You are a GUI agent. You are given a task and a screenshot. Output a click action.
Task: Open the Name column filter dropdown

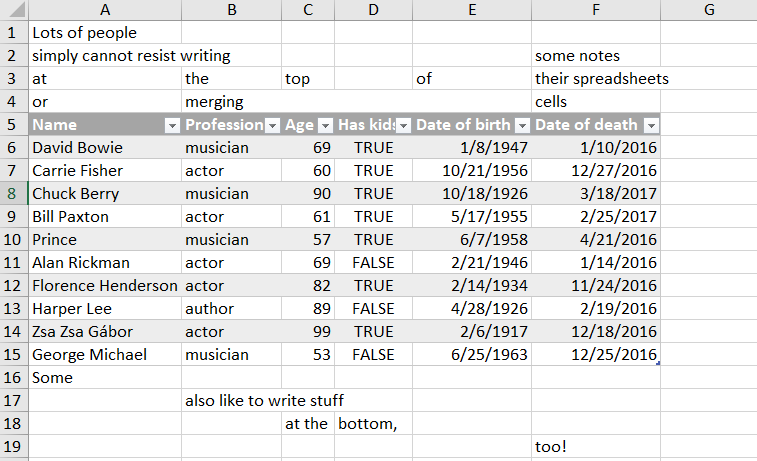point(171,126)
